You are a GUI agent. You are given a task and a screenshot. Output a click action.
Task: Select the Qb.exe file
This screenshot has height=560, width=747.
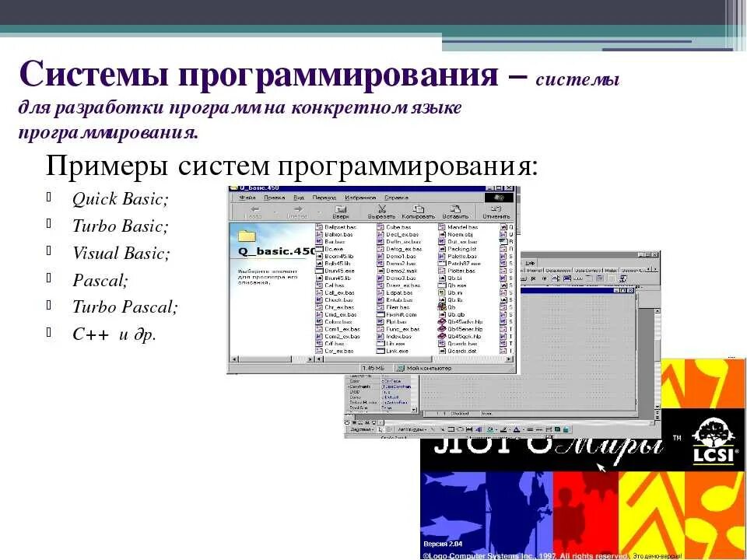click(452, 285)
